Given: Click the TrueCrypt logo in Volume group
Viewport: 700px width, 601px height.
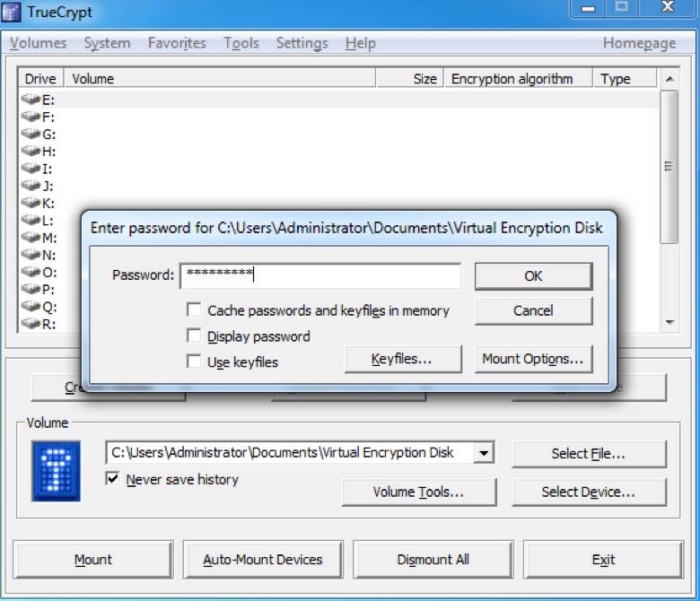Looking at the screenshot, I should [57, 471].
